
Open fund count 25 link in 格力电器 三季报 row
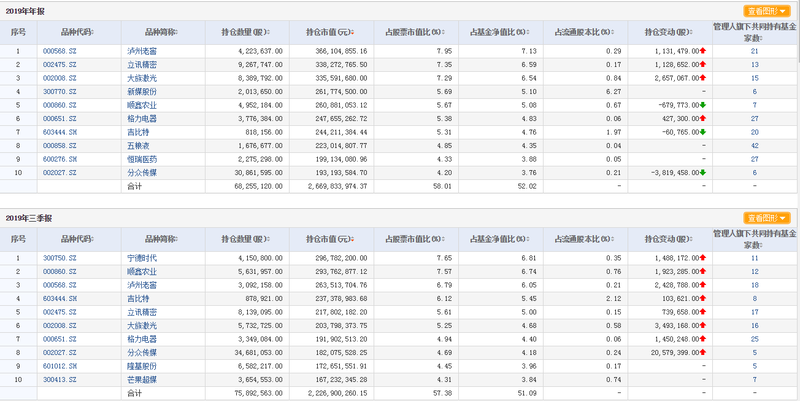tap(755, 339)
